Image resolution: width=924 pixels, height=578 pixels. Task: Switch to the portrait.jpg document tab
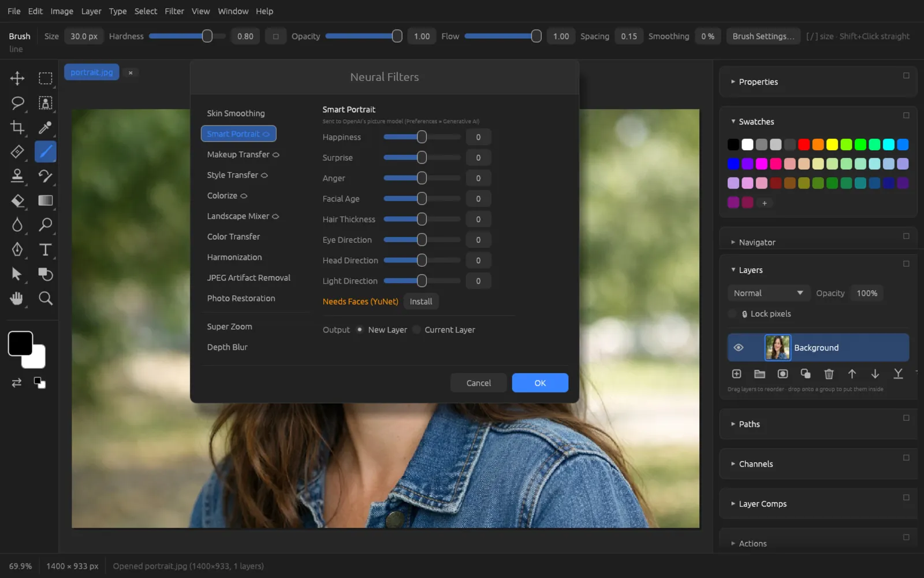92,72
